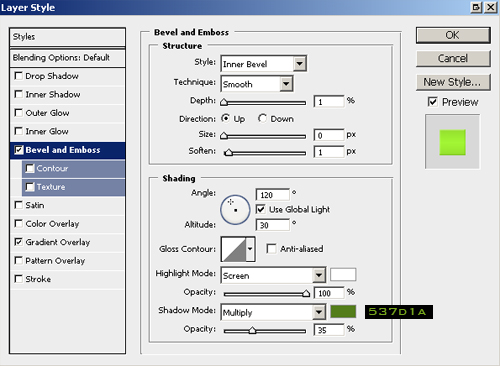Select the Stroke row label
500x366 pixels.
tap(38, 279)
